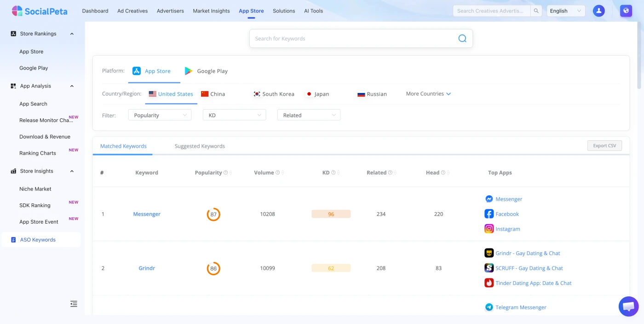Click the Store Insights chart icon
The width and height of the screenshot is (644, 324).
[13, 171]
